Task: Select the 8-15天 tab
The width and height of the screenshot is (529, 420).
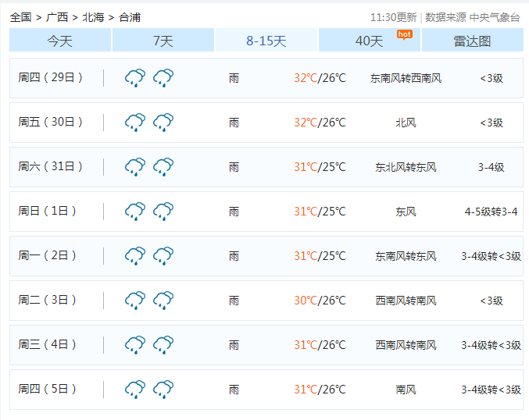Action: pos(266,41)
